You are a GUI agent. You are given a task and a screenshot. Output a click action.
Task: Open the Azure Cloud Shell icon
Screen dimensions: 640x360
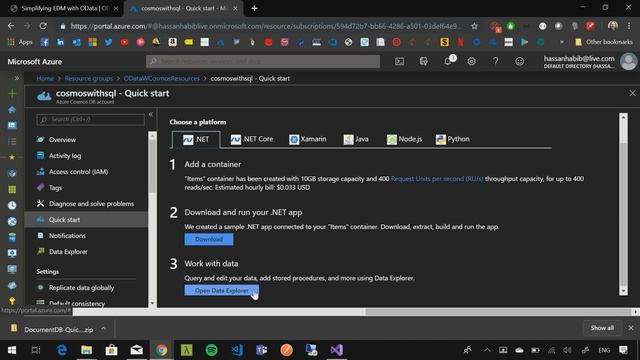coord(399,62)
